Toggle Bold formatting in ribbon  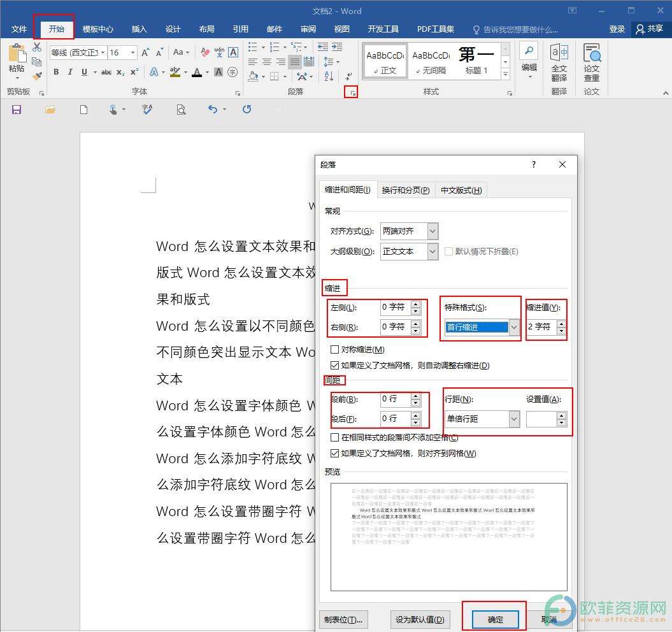click(x=56, y=72)
